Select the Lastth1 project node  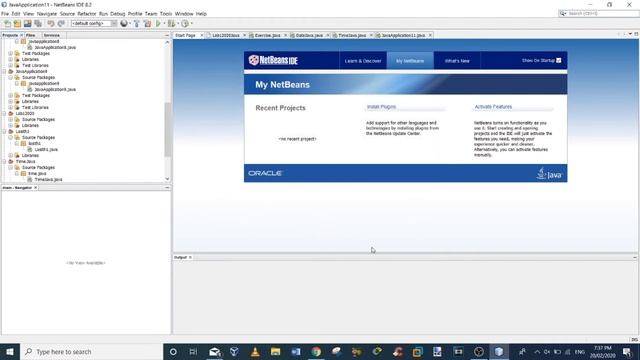[22, 131]
